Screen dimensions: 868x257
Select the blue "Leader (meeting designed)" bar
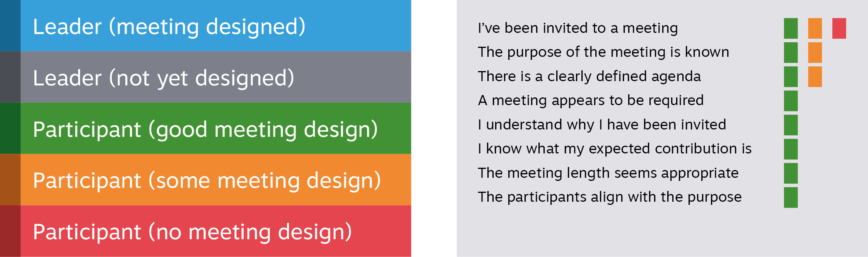coord(215,26)
